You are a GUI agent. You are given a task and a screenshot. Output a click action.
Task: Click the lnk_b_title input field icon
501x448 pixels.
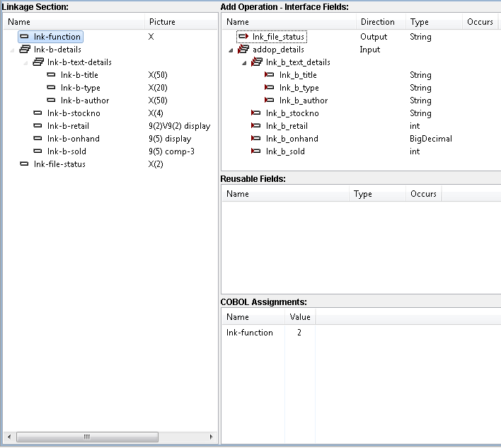[270, 75]
